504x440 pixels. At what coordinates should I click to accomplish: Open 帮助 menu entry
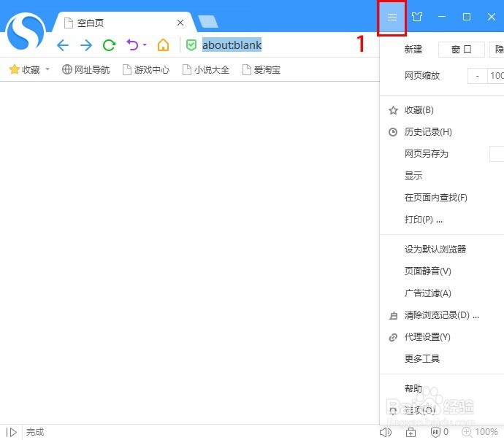(442, 389)
